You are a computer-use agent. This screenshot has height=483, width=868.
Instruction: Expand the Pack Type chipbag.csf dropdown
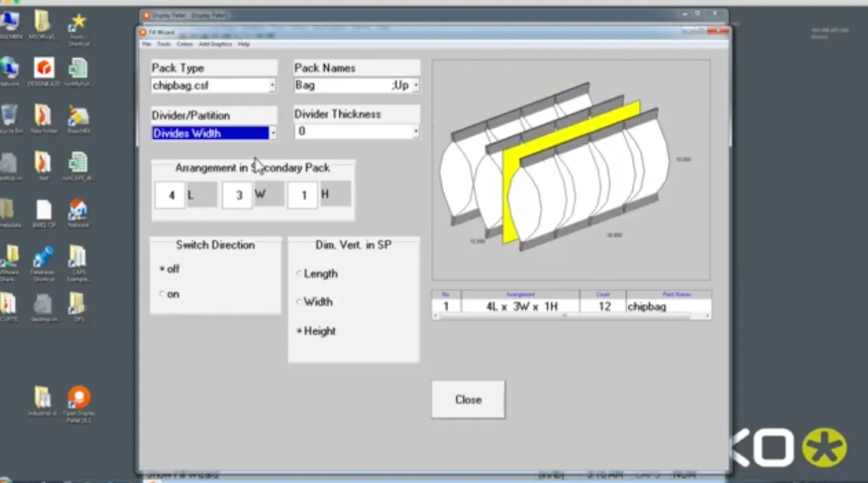(x=272, y=85)
